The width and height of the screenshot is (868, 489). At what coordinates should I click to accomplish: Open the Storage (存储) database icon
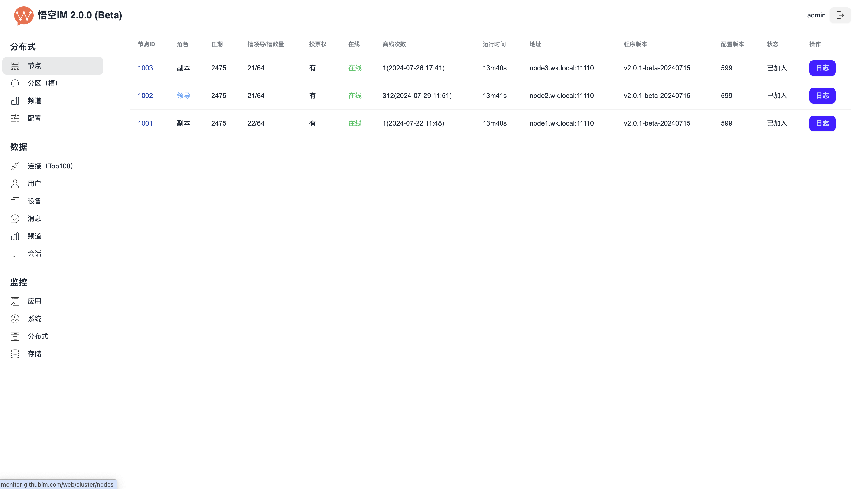15,354
